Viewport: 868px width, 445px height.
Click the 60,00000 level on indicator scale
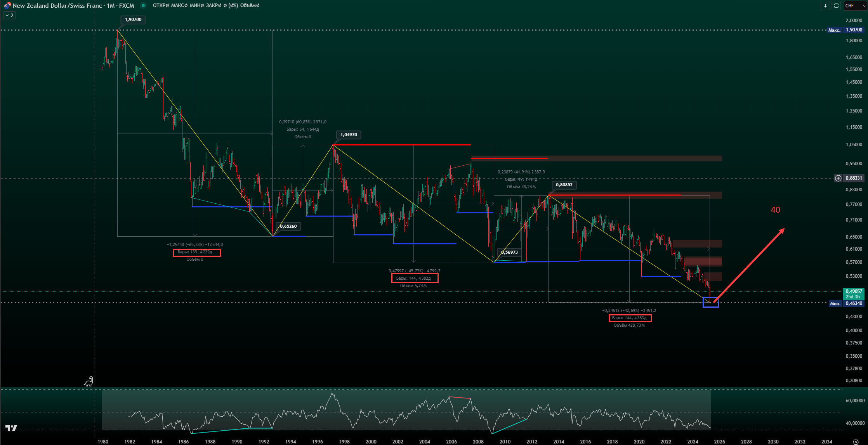[854, 400]
